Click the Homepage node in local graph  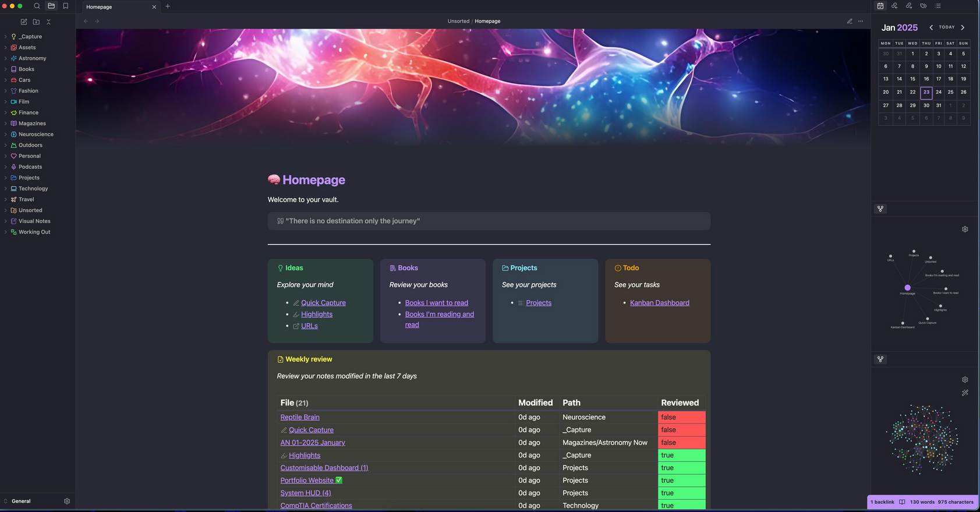(907, 288)
